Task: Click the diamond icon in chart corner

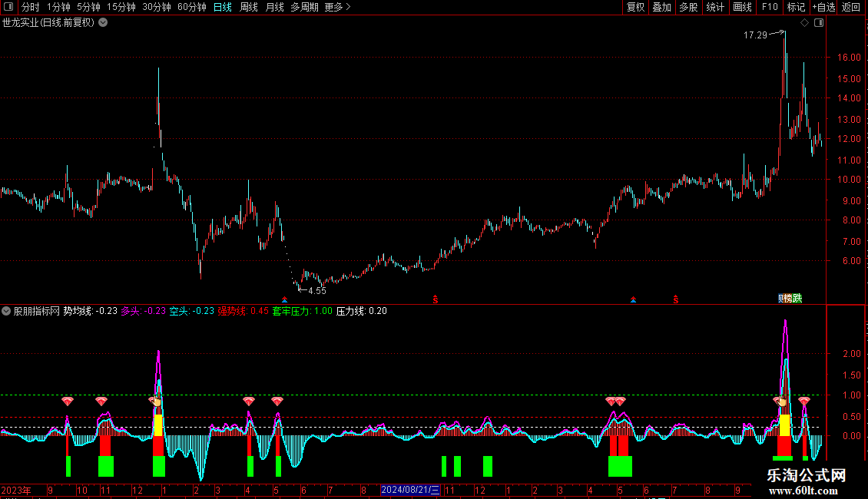Action: click(804, 23)
